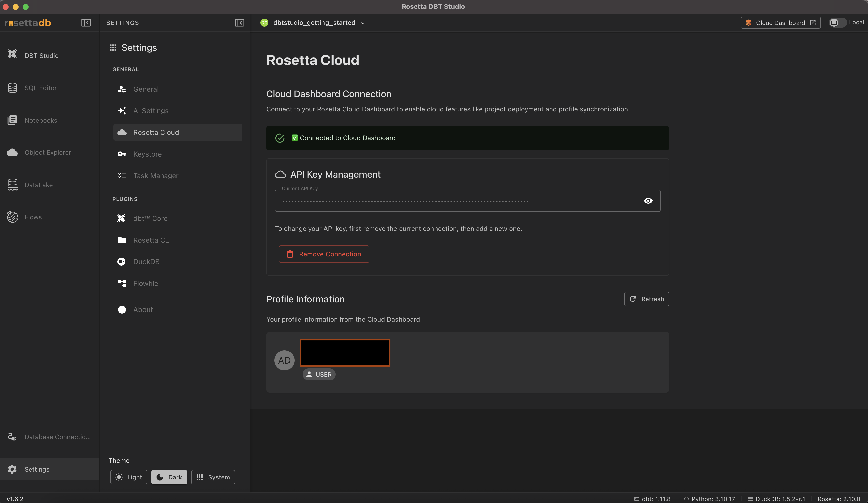Image resolution: width=868 pixels, height=503 pixels.
Task: Click the API Key Management cloud icon
Action: (280, 175)
